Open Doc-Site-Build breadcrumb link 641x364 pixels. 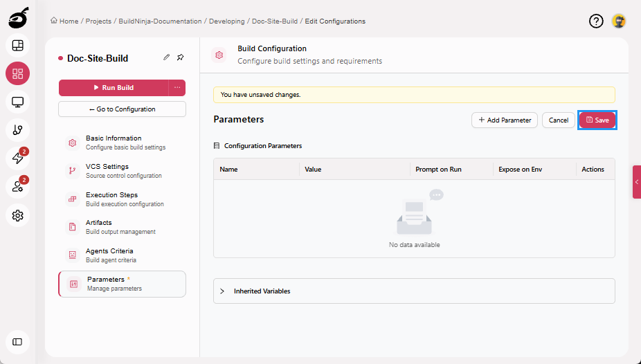tap(275, 21)
